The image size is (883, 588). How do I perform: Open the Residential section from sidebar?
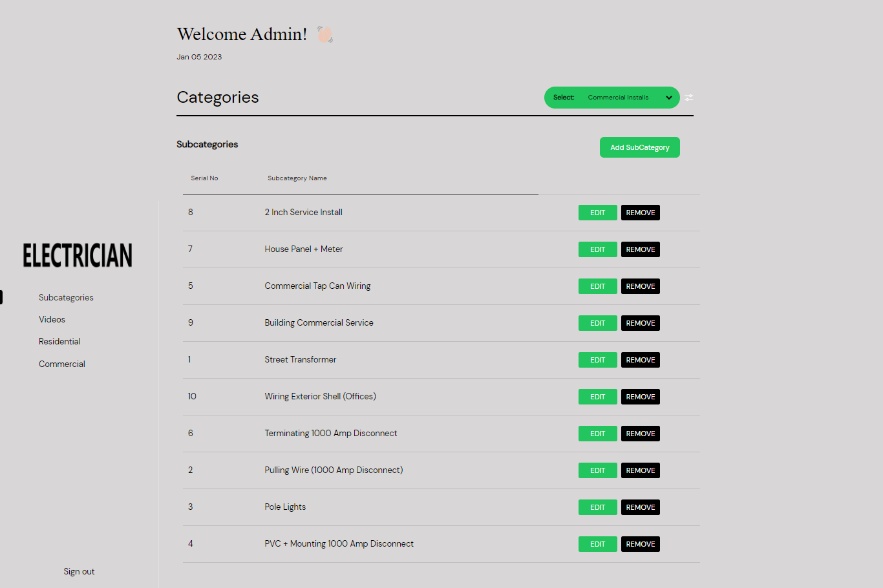[59, 341]
